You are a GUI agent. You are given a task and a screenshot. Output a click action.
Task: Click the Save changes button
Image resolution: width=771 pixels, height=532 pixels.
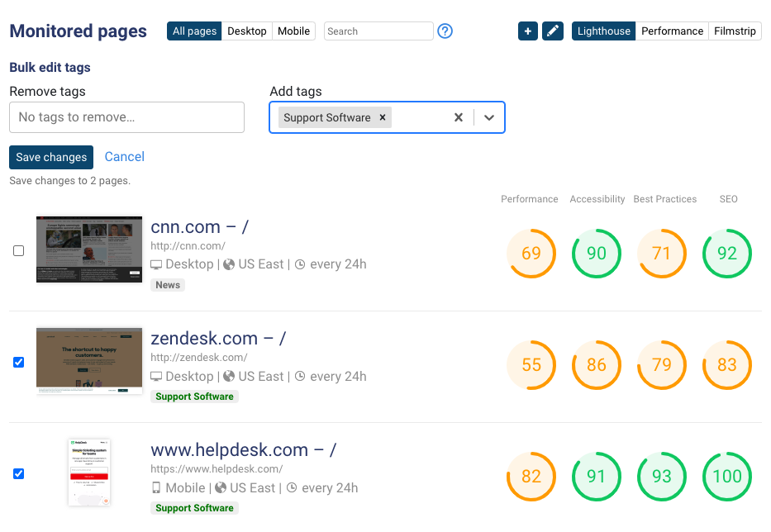click(x=50, y=157)
